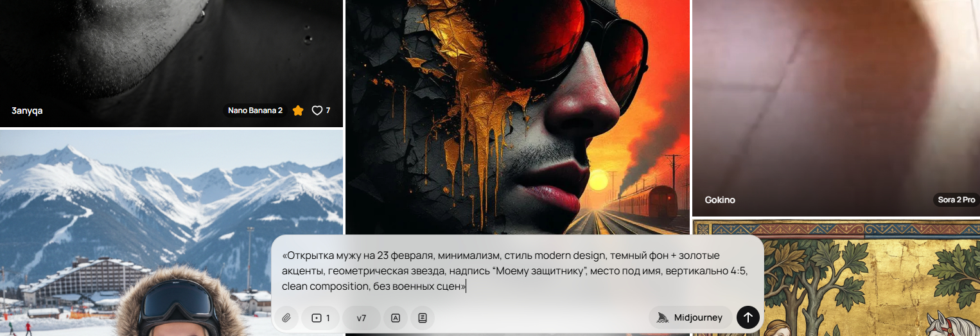Click the send arrow button
Image resolution: width=980 pixels, height=336 pixels.
point(748,317)
